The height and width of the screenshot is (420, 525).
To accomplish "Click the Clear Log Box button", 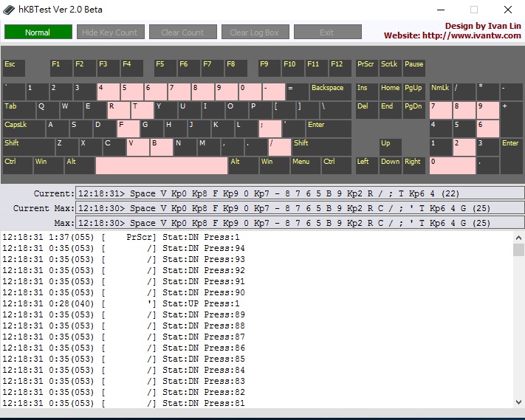I will click(254, 32).
